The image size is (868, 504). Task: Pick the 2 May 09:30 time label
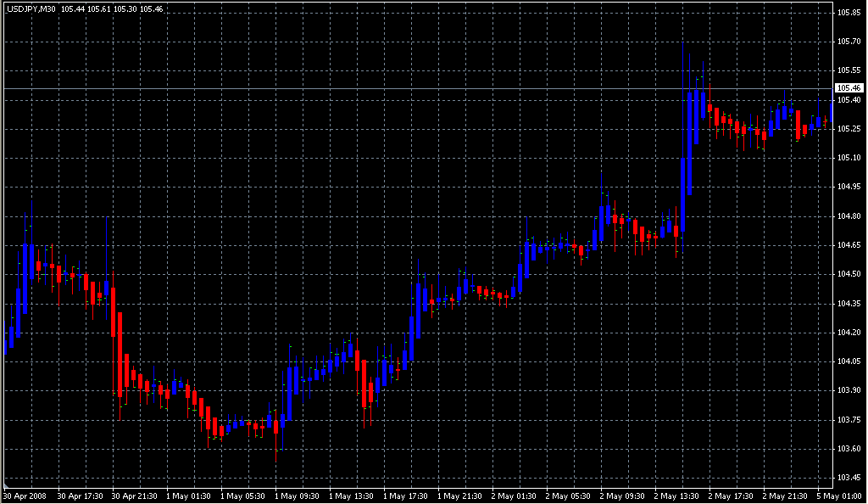point(622,496)
